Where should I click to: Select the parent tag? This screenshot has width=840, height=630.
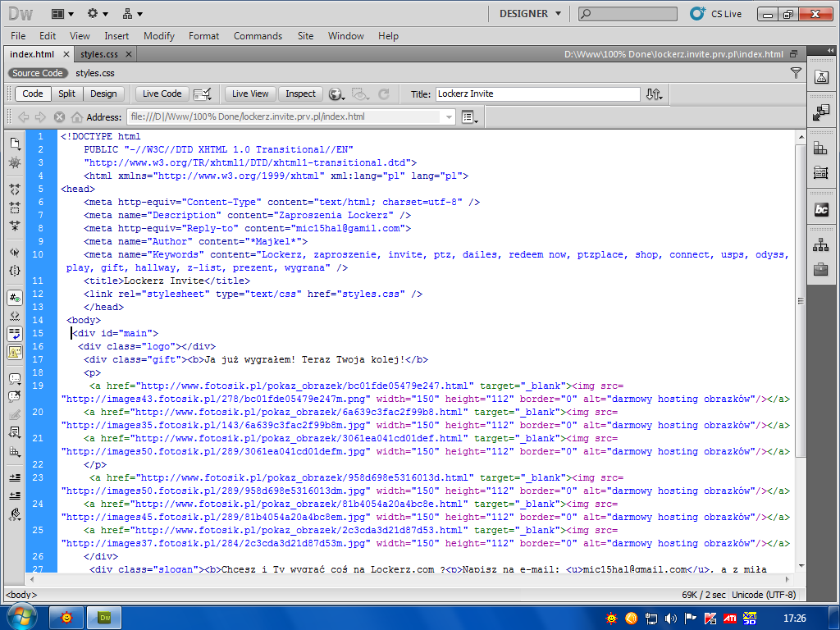[x=15, y=253]
